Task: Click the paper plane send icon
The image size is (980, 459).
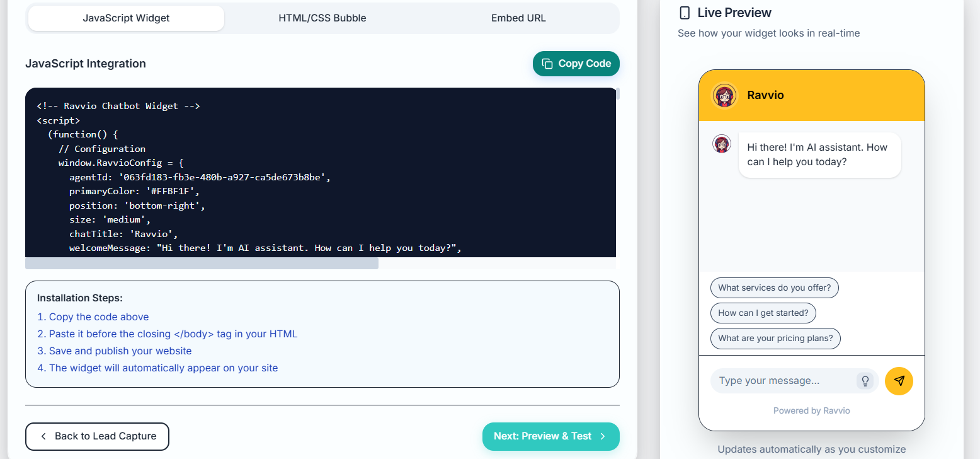Action: tap(899, 381)
